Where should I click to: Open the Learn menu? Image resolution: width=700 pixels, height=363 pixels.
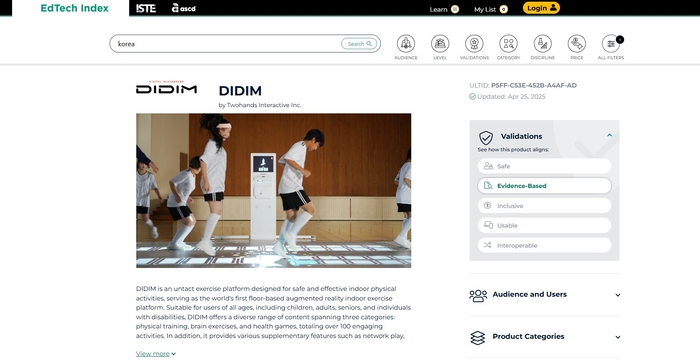444,9
